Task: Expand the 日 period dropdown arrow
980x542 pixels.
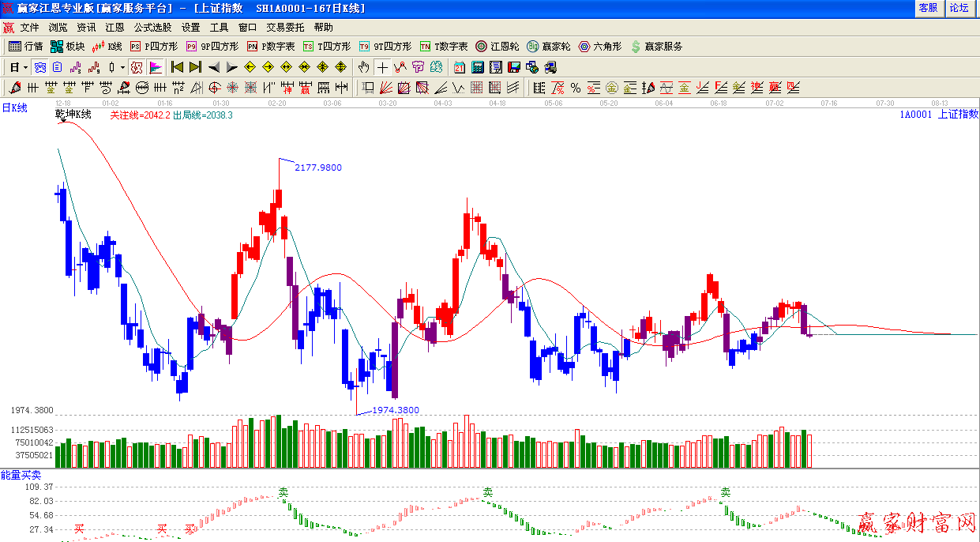Action: [x=25, y=67]
